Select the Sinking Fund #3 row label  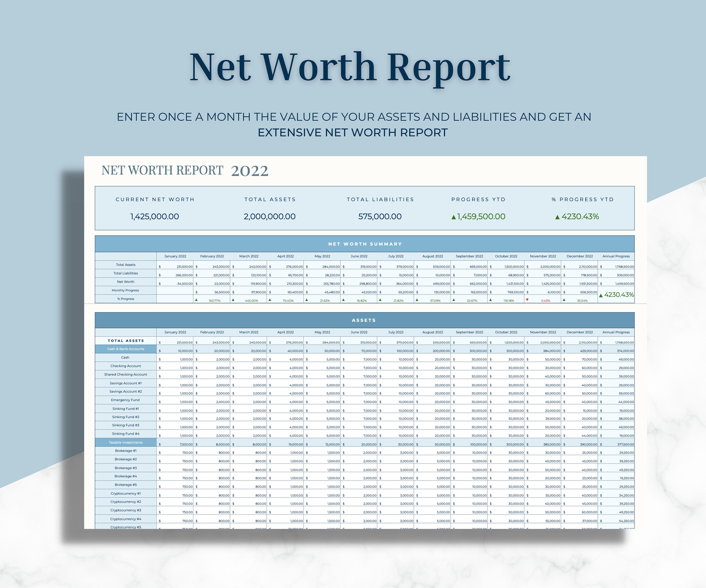[x=125, y=425]
